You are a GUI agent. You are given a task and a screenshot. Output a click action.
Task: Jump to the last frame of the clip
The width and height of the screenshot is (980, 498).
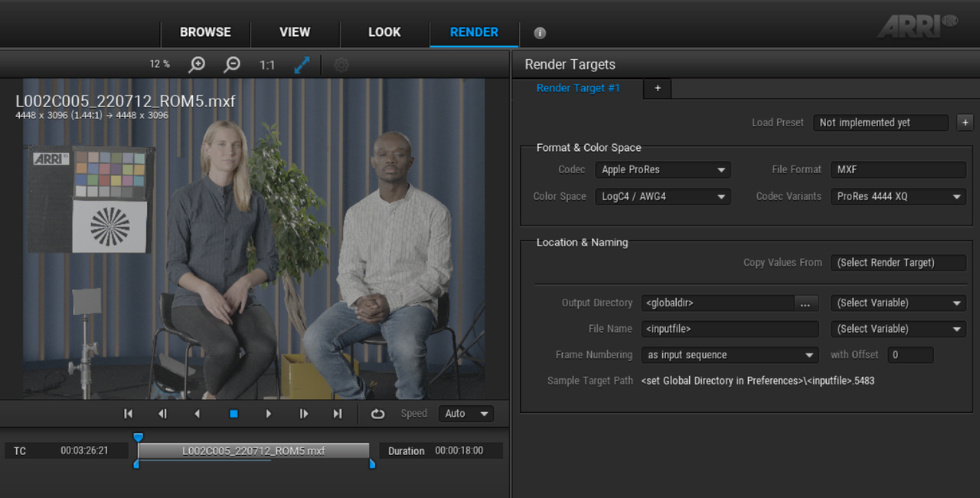(x=338, y=414)
